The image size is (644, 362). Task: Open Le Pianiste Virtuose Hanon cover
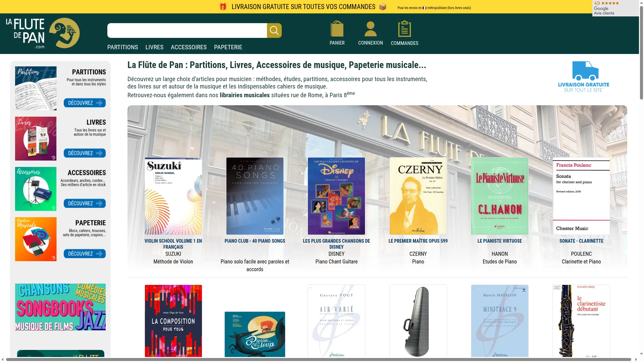coord(500,196)
